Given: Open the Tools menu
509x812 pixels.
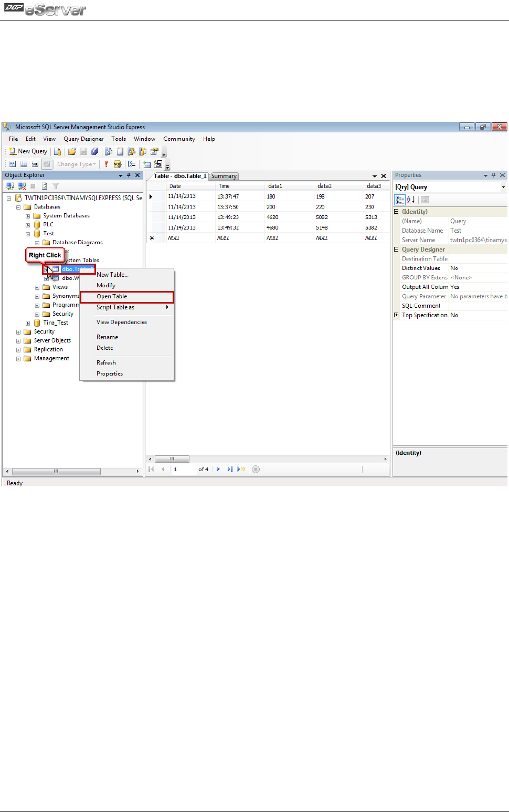Looking at the screenshot, I should click(119, 139).
